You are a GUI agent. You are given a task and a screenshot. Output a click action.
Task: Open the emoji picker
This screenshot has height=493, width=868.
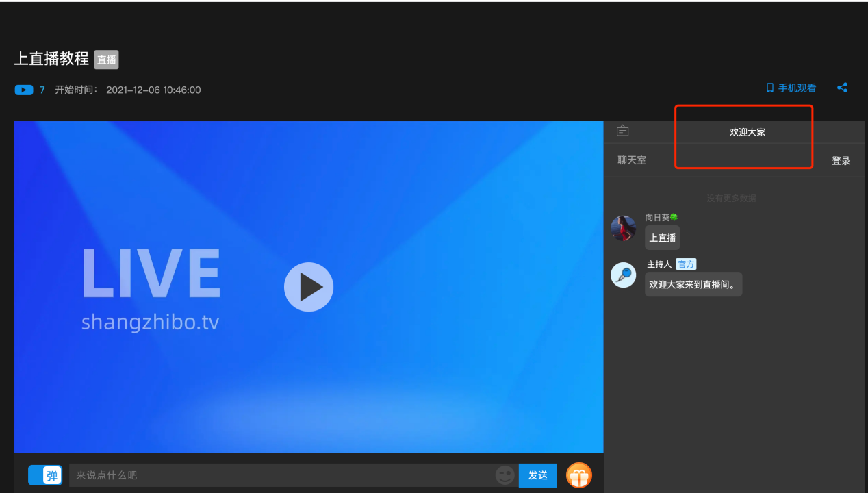tap(505, 475)
